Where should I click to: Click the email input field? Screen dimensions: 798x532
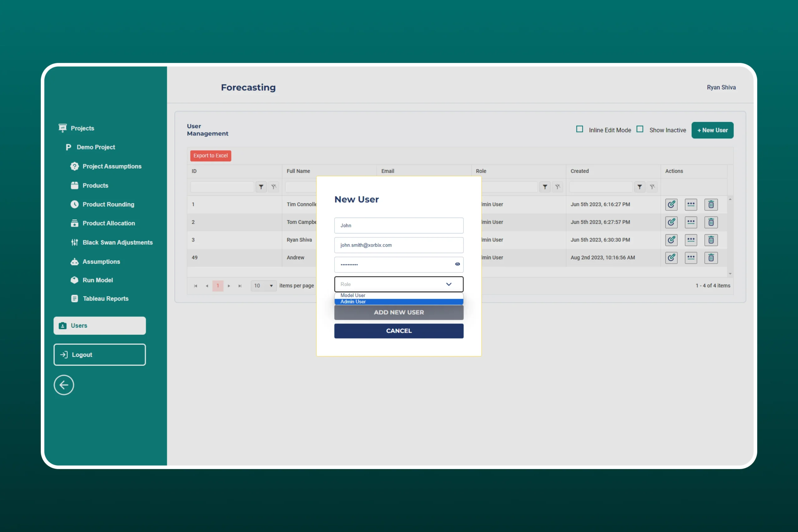coord(399,245)
